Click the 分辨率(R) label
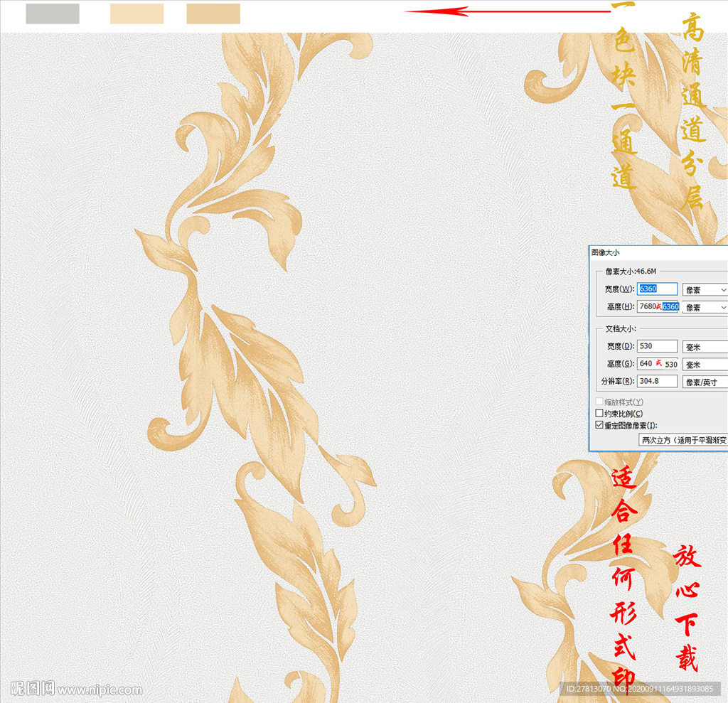The width and height of the screenshot is (728, 703). point(618,381)
